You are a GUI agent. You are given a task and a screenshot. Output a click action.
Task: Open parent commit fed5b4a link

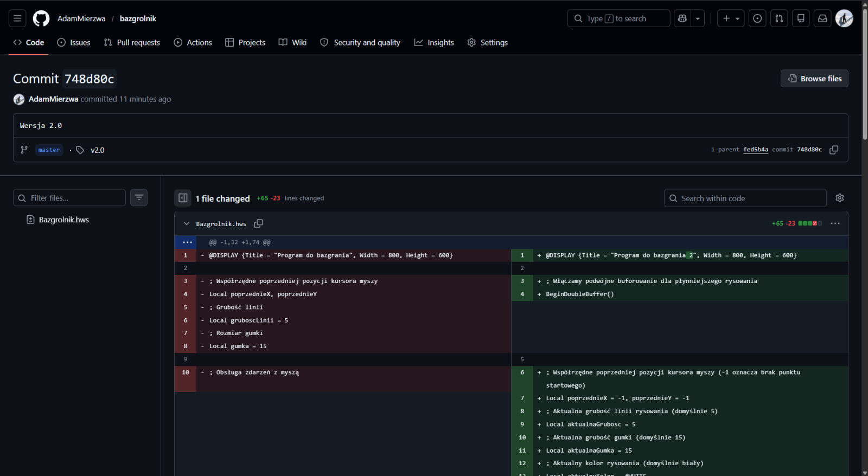coord(755,150)
